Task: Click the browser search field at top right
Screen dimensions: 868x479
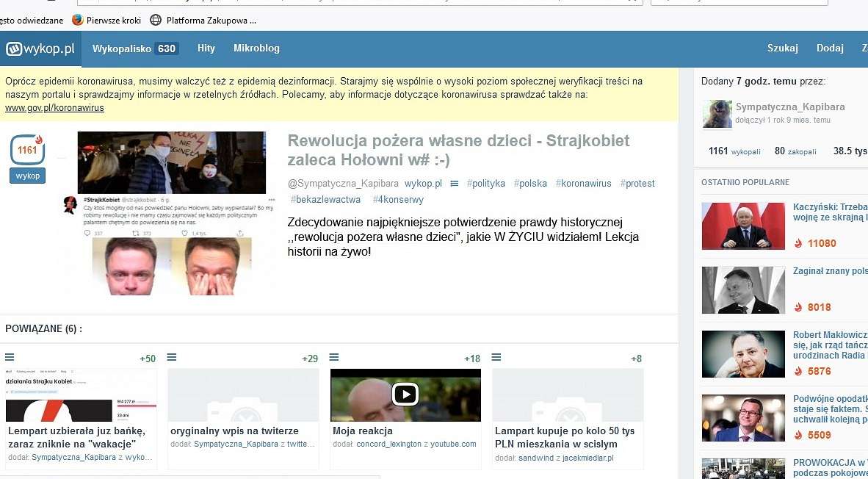Action: (x=739, y=2)
